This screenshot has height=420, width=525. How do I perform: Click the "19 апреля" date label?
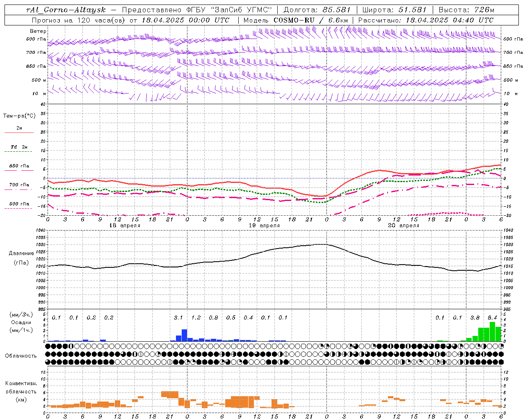pyautogui.click(x=264, y=226)
